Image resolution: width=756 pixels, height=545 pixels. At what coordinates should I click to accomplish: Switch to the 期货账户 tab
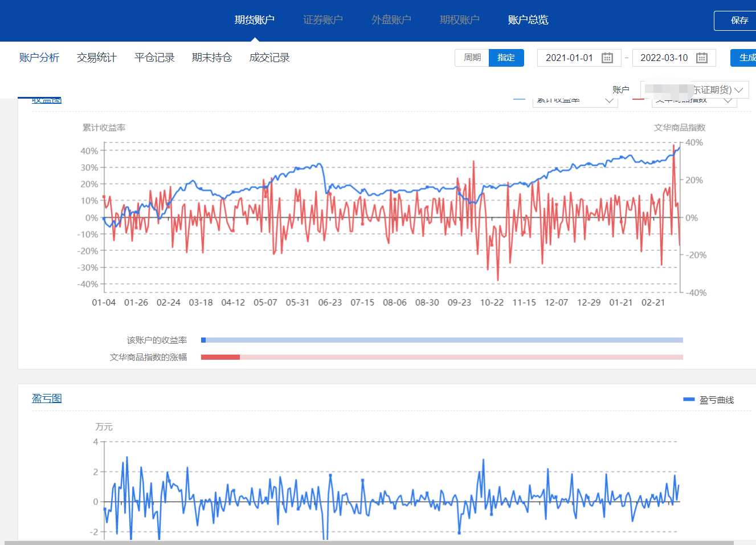pos(255,20)
